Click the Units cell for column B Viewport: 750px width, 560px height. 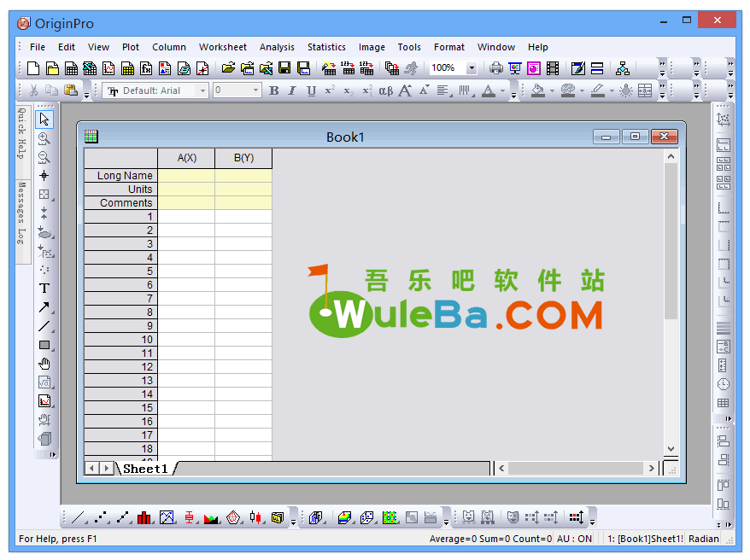243,190
